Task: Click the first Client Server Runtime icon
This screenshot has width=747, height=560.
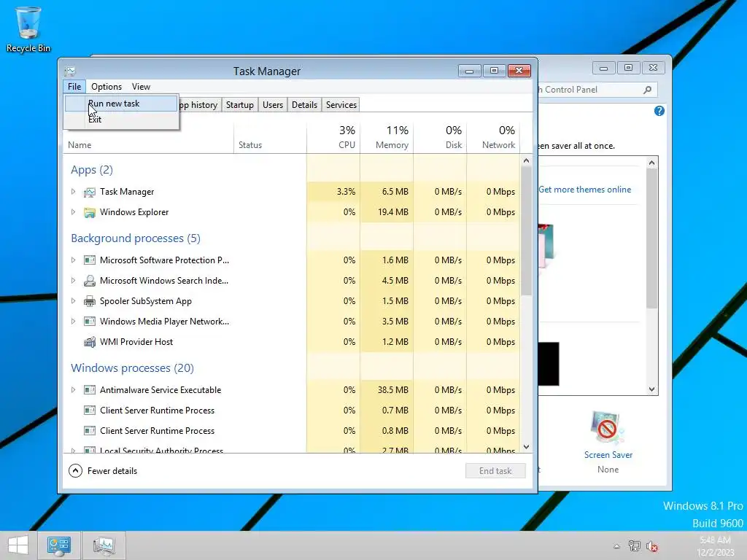Action: pos(90,411)
